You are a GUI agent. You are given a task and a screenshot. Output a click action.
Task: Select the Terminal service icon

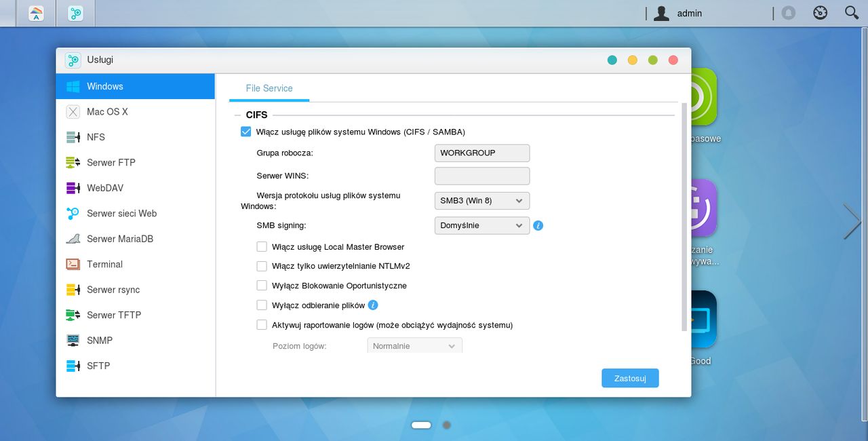[73, 265]
